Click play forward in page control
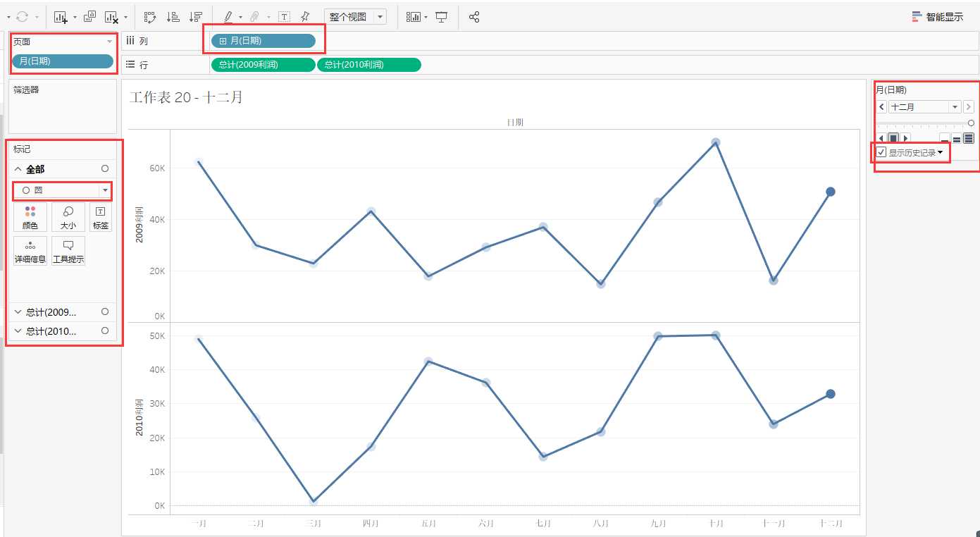 [905, 138]
